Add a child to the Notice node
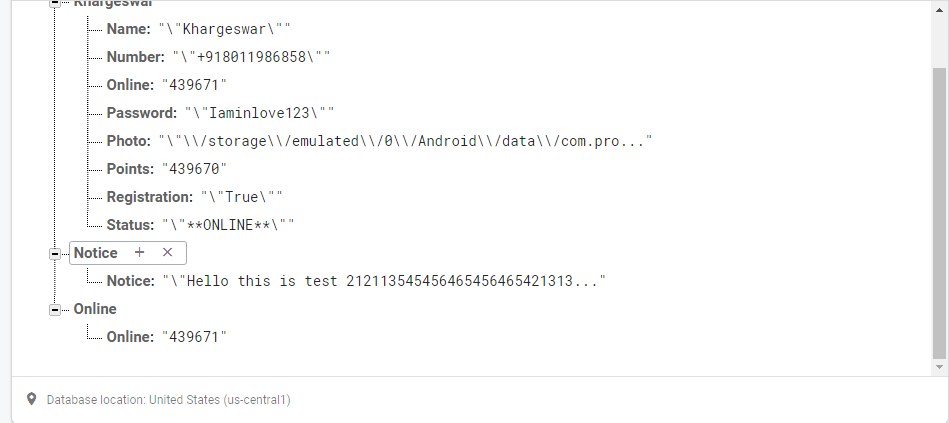The height and width of the screenshot is (423, 949). click(140, 253)
